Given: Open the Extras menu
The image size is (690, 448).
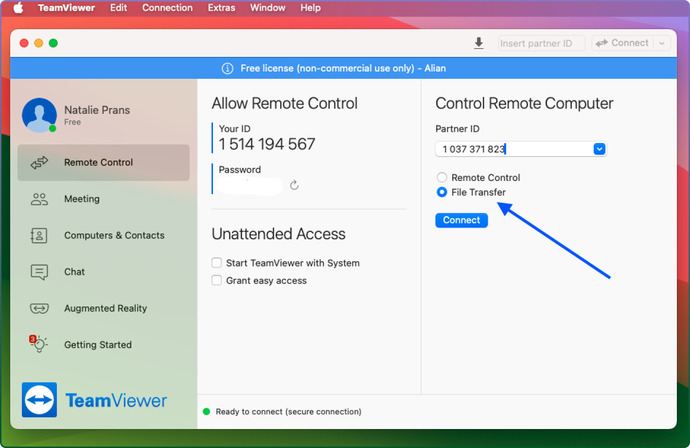Looking at the screenshot, I should [221, 8].
